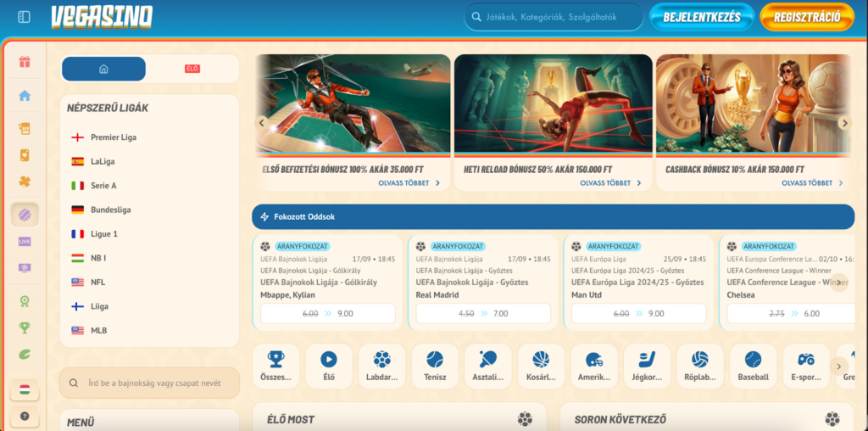Open the laser heist reload banner image
Image resolution: width=868 pixels, height=431 pixels.
pyautogui.click(x=554, y=104)
